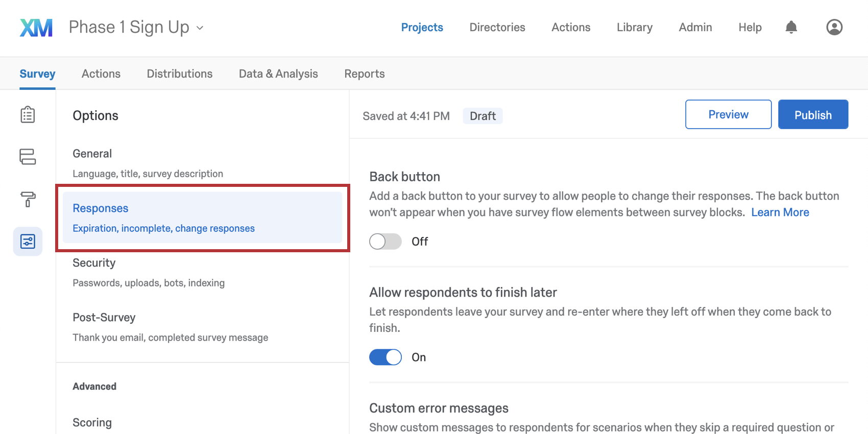Screen dimensions: 868x434
Task: Open the notifications bell
Action: (791, 27)
